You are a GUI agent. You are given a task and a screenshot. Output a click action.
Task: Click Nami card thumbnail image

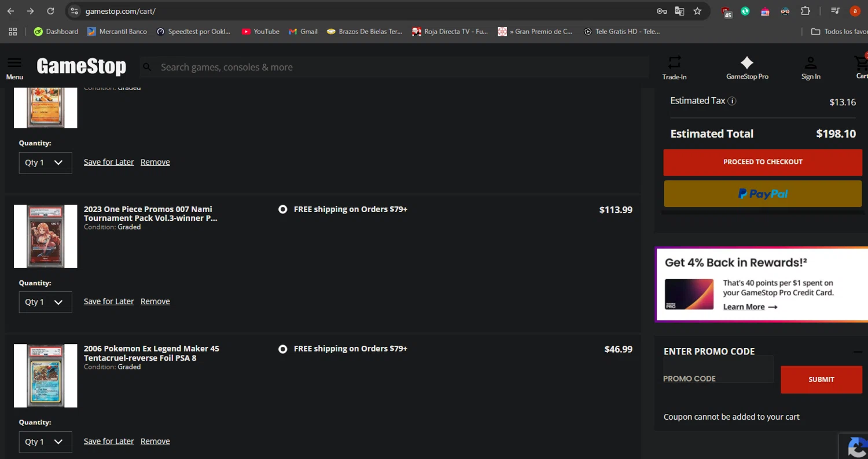pos(46,236)
